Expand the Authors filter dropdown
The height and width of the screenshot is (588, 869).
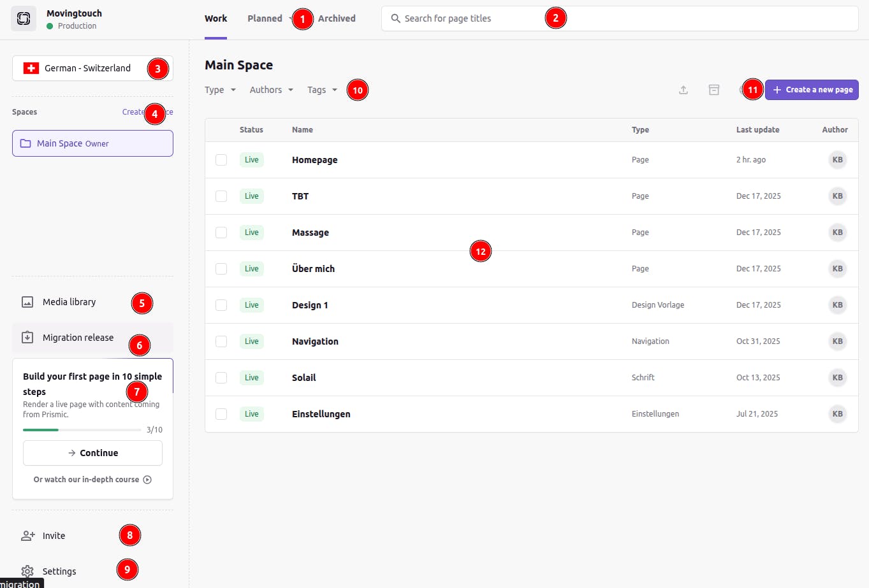pyautogui.click(x=272, y=90)
